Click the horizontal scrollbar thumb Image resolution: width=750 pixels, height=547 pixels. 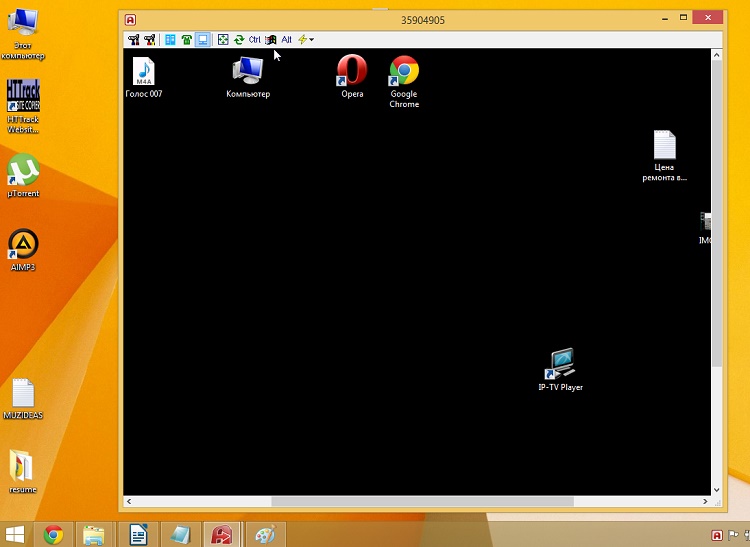pyautogui.click(x=422, y=502)
